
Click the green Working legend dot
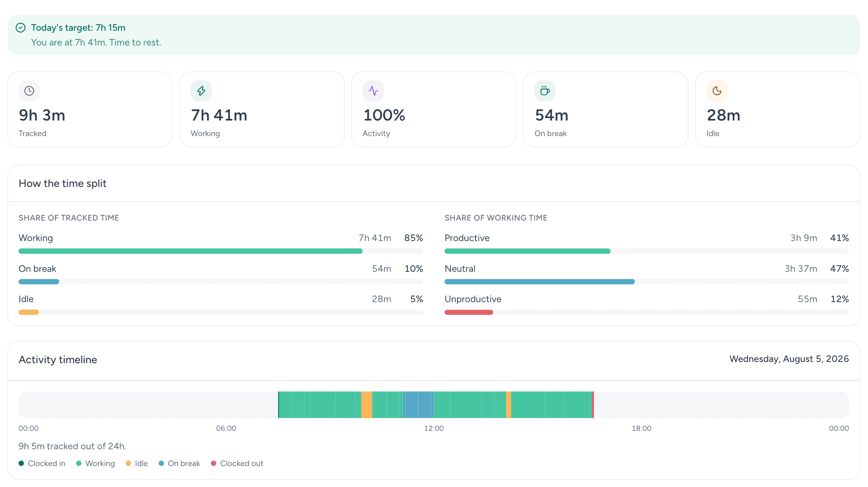[79, 463]
